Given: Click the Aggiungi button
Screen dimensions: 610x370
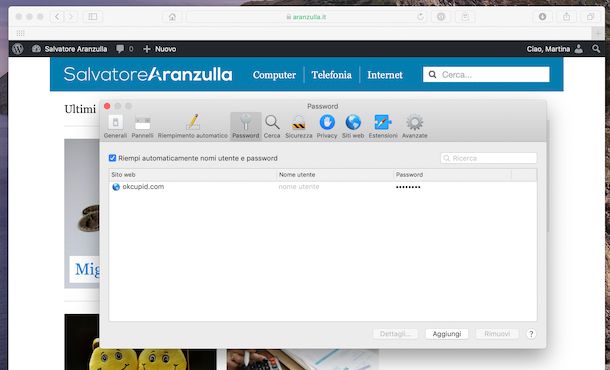Looking at the screenshot, I should pos(447,334).
